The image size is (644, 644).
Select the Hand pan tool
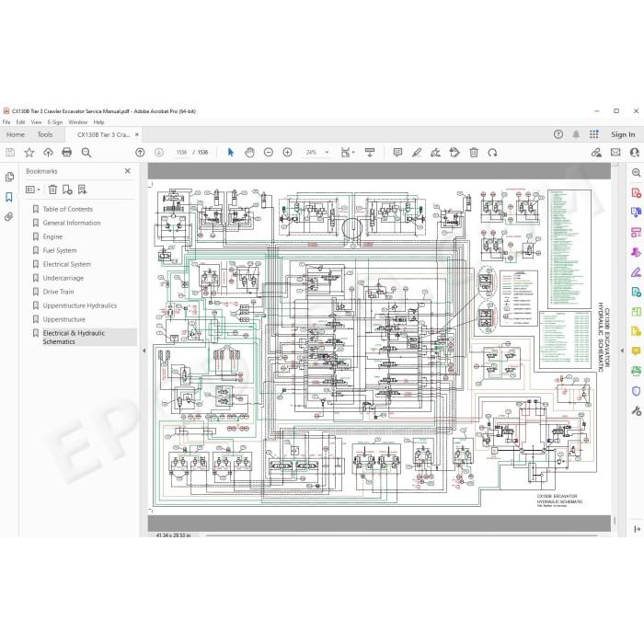pos(249,153)
